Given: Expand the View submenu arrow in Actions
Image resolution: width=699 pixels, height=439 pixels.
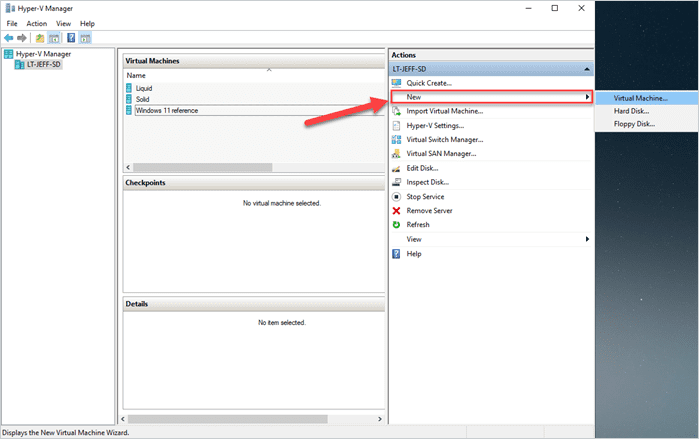Looking at the screenshot, I should tap(587, 239).
